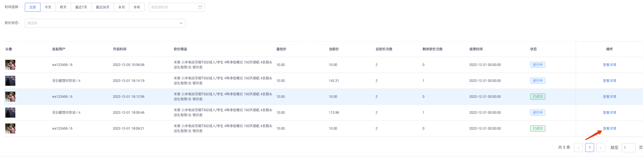This screenshot has height=157, width=644.
Task: Click the 已成功 tag for 18:12:56 row
Action: point(538,97)
